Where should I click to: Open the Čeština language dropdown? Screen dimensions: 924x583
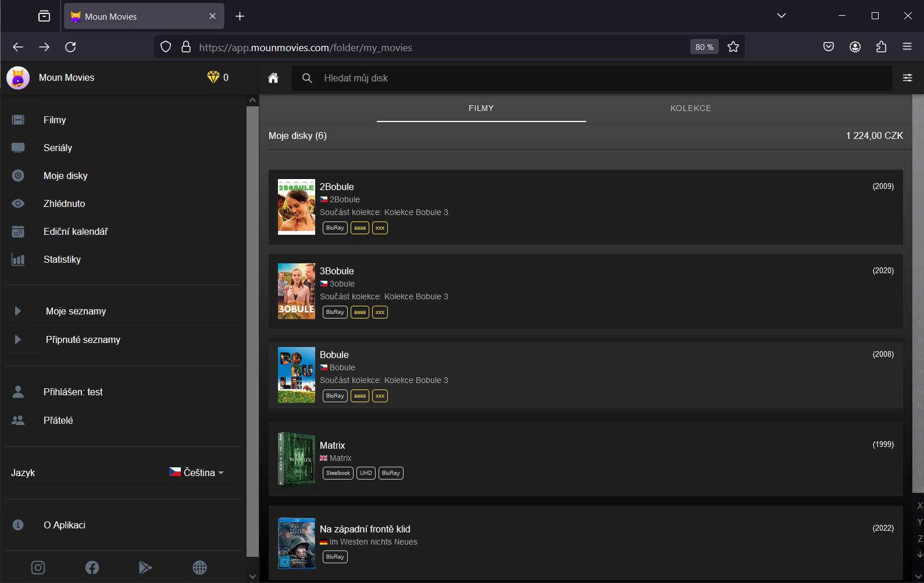click(x=197, y=473)
